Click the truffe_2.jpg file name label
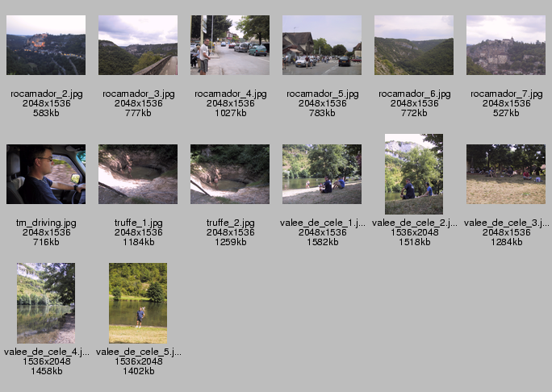552x392 pixels. (x=231, y=223)
